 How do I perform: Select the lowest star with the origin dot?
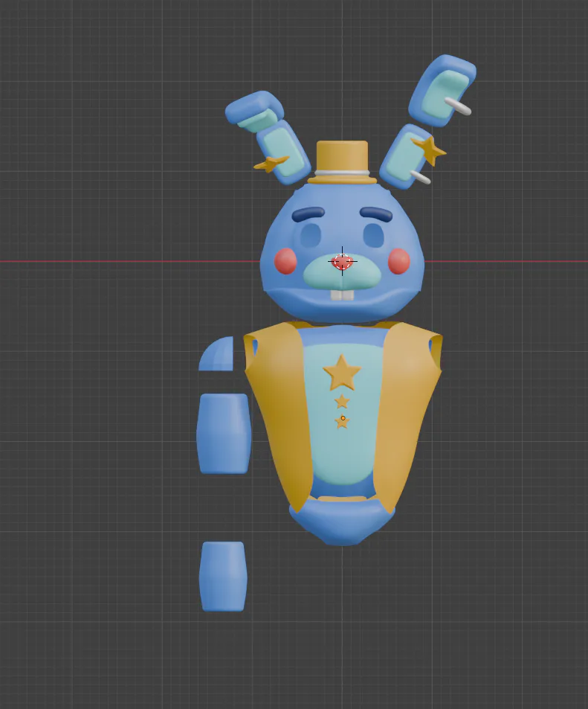(x=342, y=422)
